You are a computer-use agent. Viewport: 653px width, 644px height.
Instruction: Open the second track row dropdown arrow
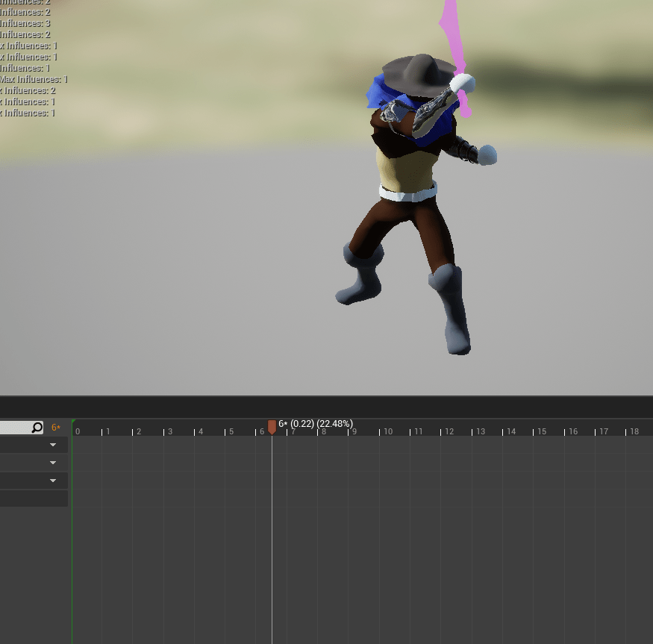point(53,463)
